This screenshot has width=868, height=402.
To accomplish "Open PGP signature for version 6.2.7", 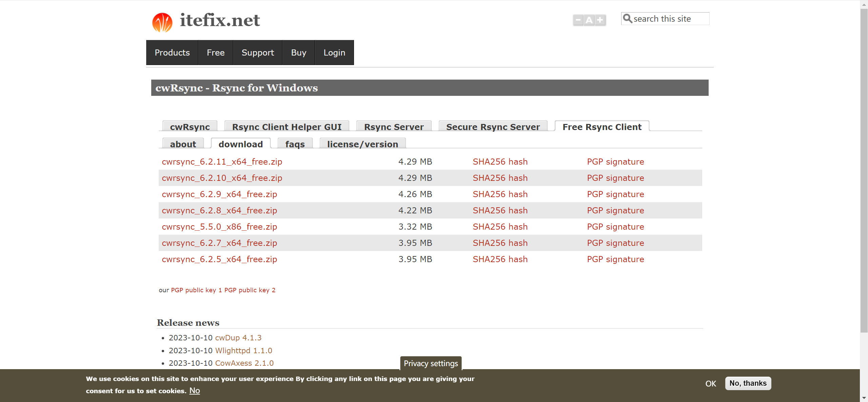I will pyautogui.click(x=615, y=243).
